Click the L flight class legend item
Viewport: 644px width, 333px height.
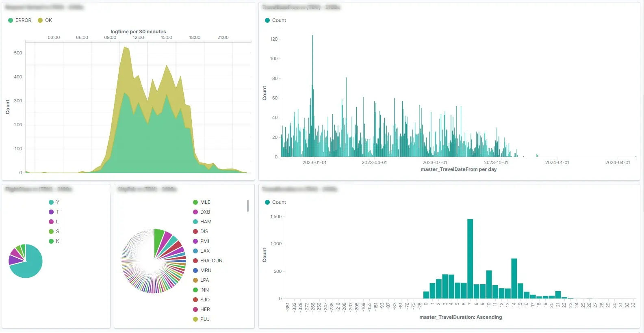(x=54, y=222)
